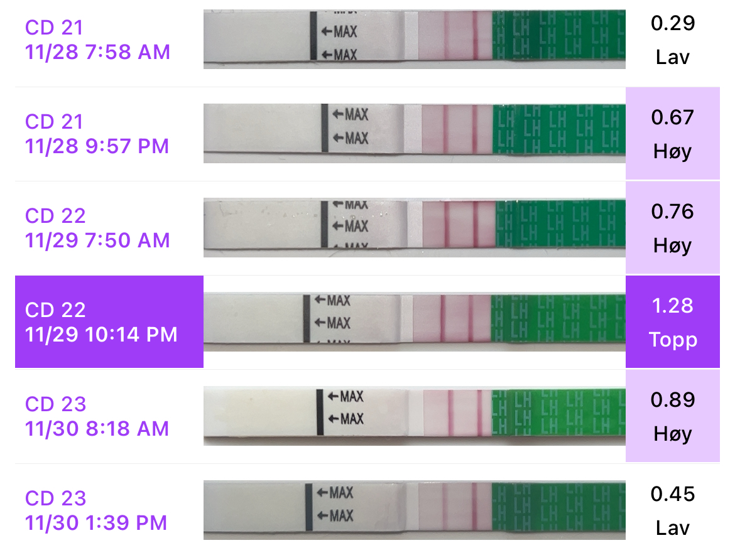Select the CD 22 11/29 7:50 AM entry label
This screenshot has height=560, width=735.
click(x=97, y=228)
